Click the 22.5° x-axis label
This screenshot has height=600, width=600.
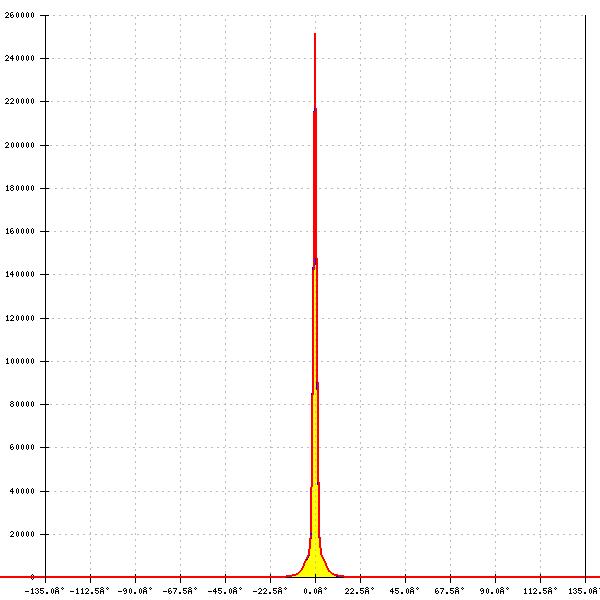click(360, 591)
